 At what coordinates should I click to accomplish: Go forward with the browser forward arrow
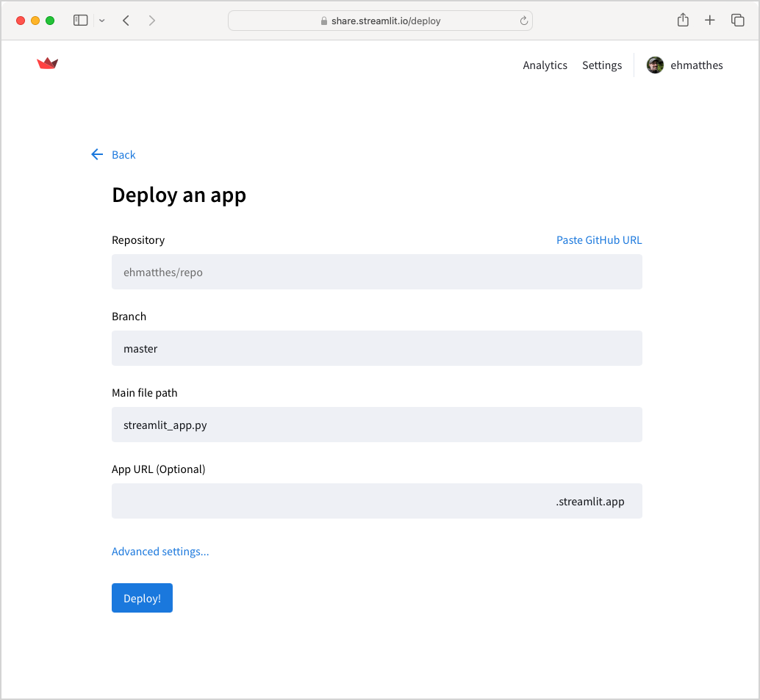click(x=152, y=21)
